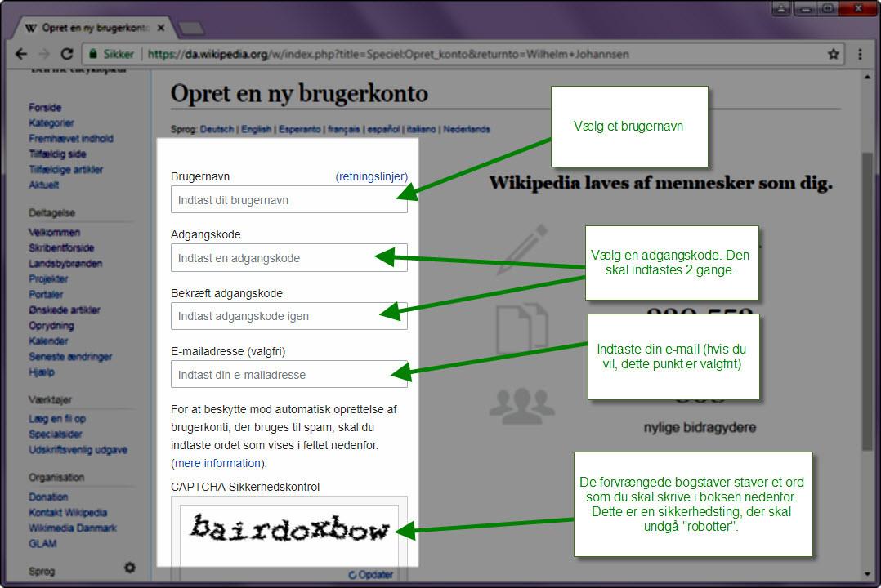Viewport: 881px width, 588px height.
Task: Switch language to Nederlands
Action: point(467,129)
